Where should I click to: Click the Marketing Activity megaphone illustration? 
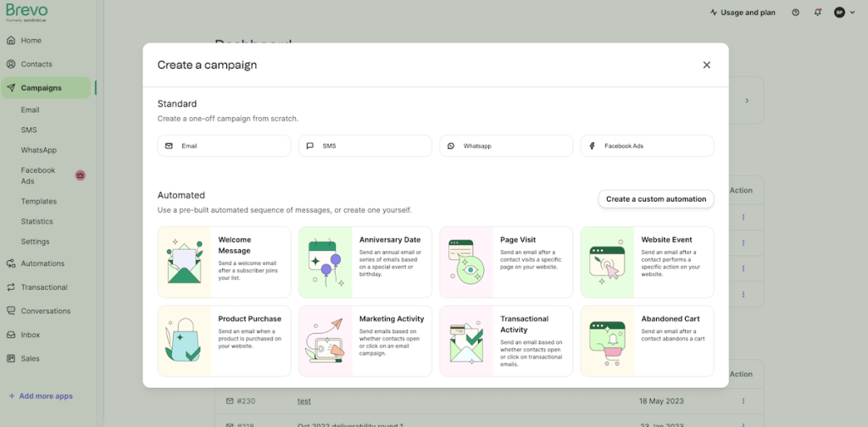click(325, 341)
